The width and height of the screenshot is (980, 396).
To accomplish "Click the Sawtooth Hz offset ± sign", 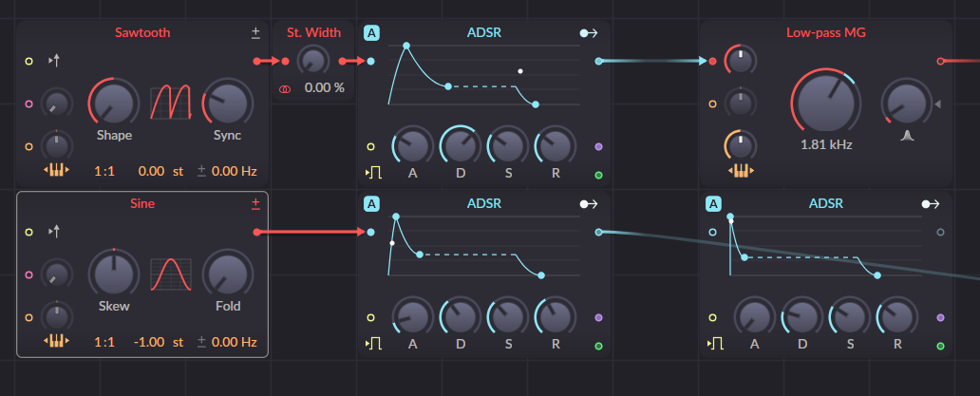I will point(201,171).
